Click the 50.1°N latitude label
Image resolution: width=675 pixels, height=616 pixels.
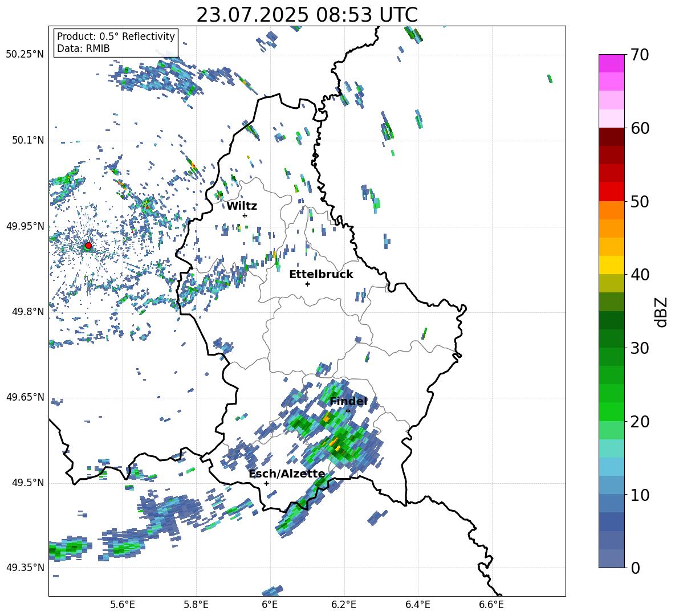(28, 140)
